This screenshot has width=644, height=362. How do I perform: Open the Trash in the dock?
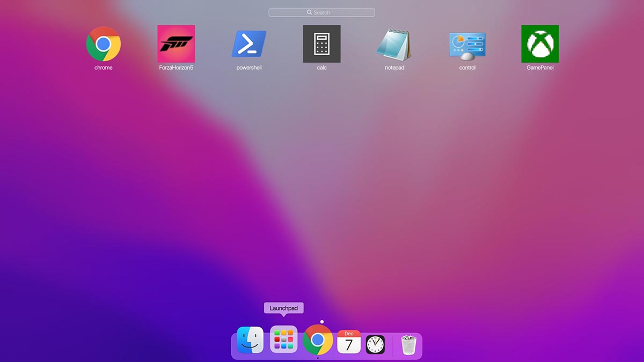[409, 344]
